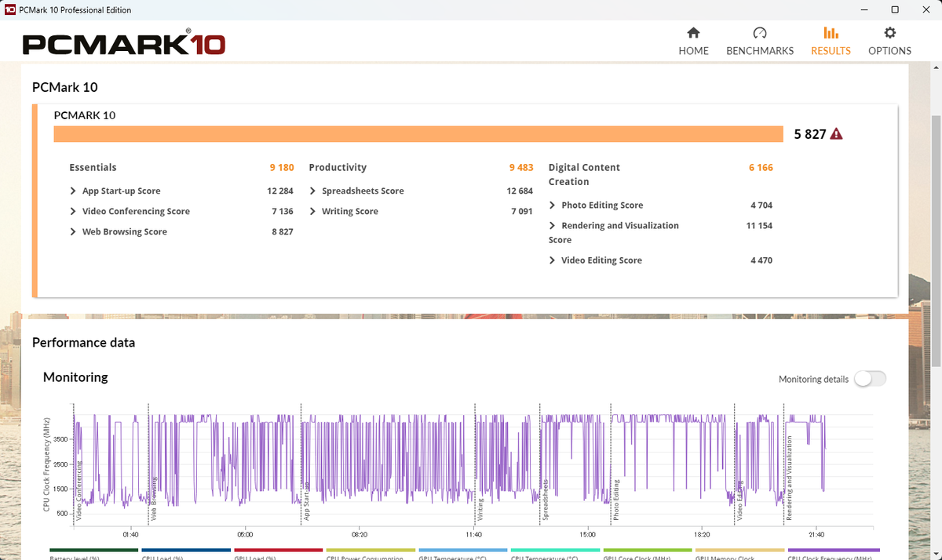Viewport: 942px width, 560px height.
Task: Go to Benchmarks gauge icon
Action: tap(759, 33)
